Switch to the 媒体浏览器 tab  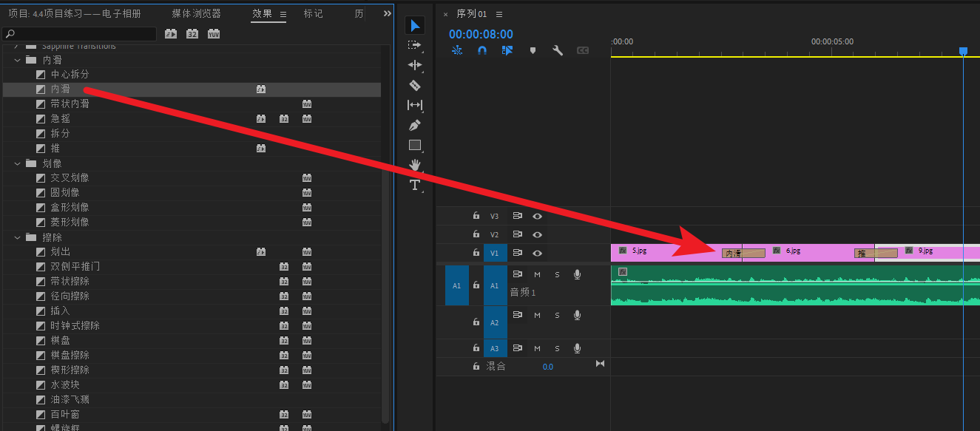196,14
